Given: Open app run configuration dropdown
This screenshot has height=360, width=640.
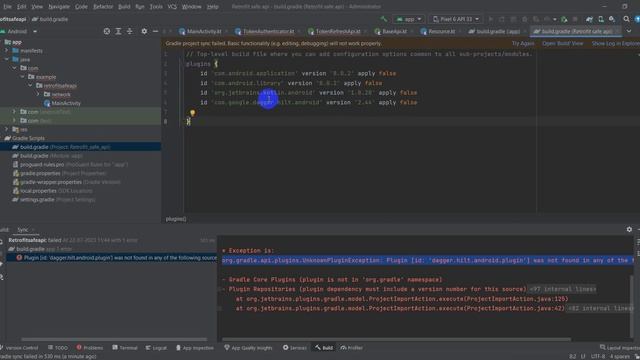Looking at the screenshot, I should [409, 19].
